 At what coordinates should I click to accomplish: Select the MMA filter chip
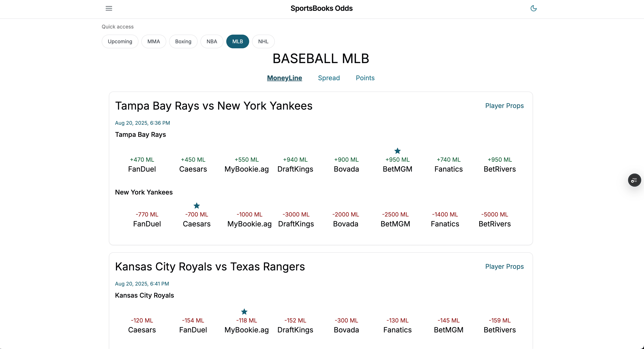(153, 41)
